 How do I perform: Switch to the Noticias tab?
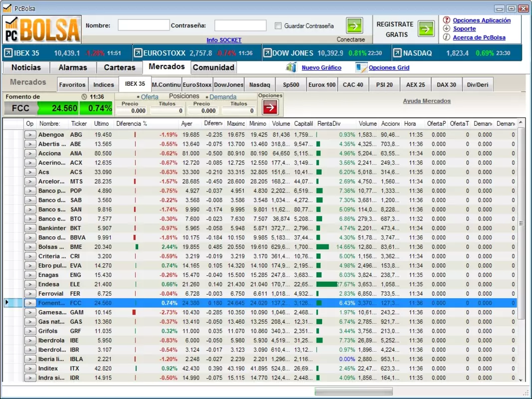tap(26, 67)
